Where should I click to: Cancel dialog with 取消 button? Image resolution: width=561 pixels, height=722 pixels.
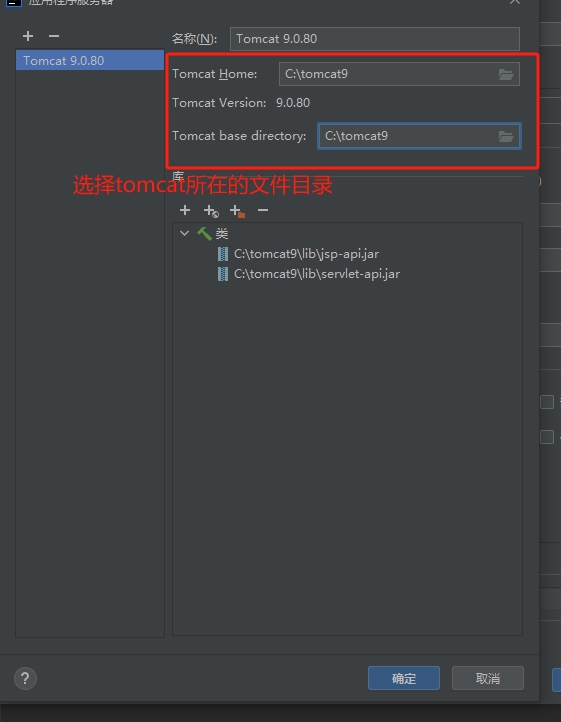488,678
